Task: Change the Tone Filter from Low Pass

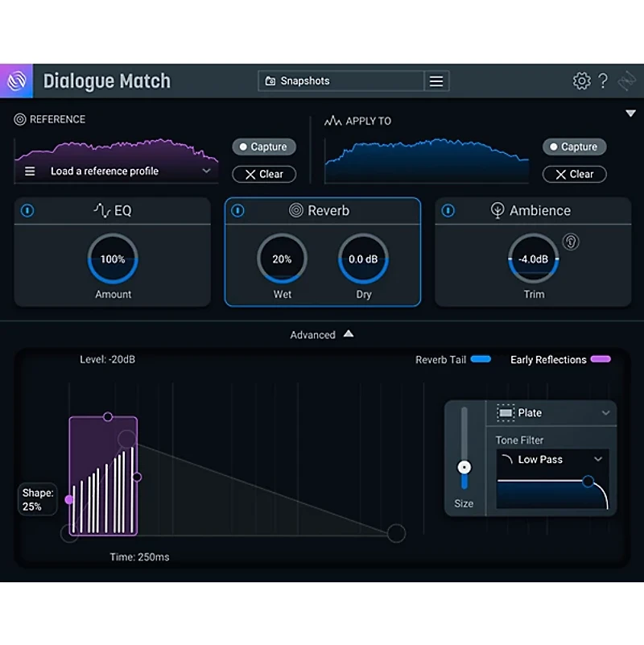Action: coord(552,459)
